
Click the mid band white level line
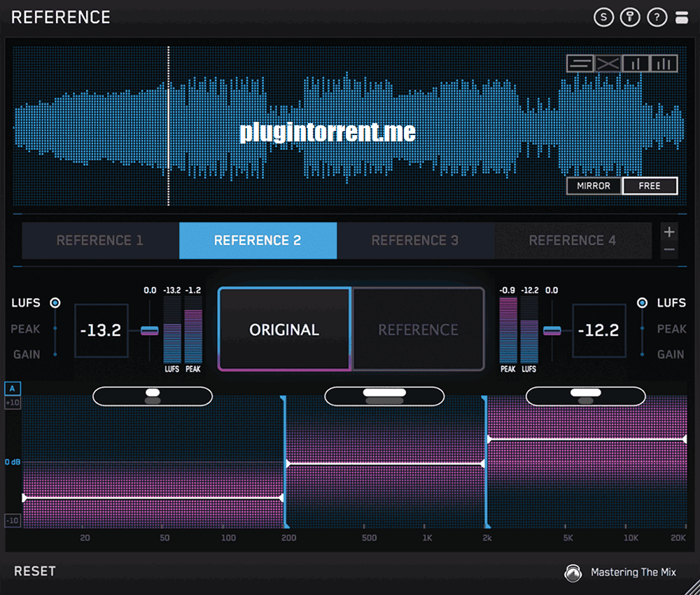pyautogui.click(x=385, y=464)
